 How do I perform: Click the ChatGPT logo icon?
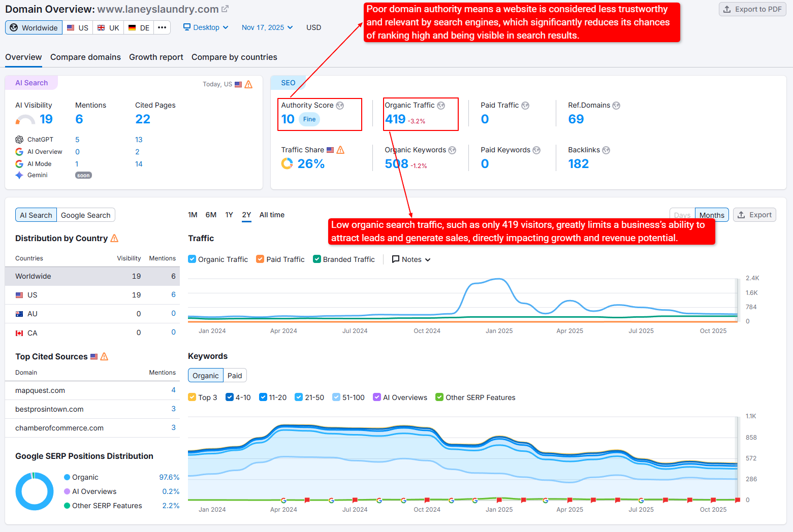pyautogui.click(x=19, y=140)
